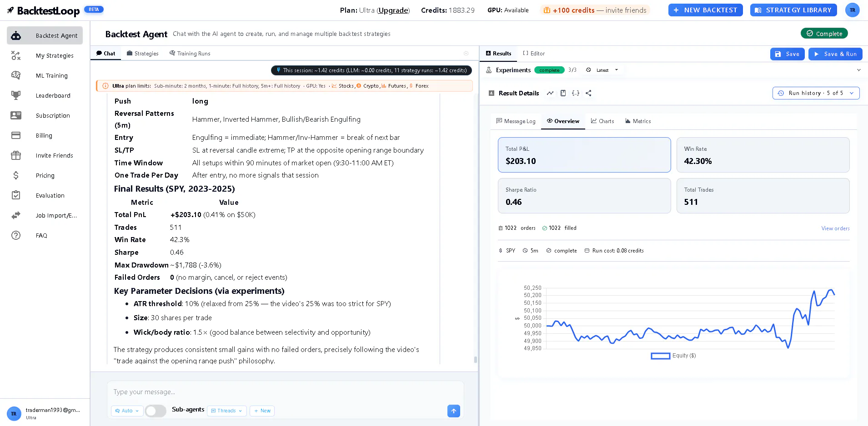Screen dimensions: 868x426
Task: Open Evaluation clipboard icon
Action: pos(16,195)
